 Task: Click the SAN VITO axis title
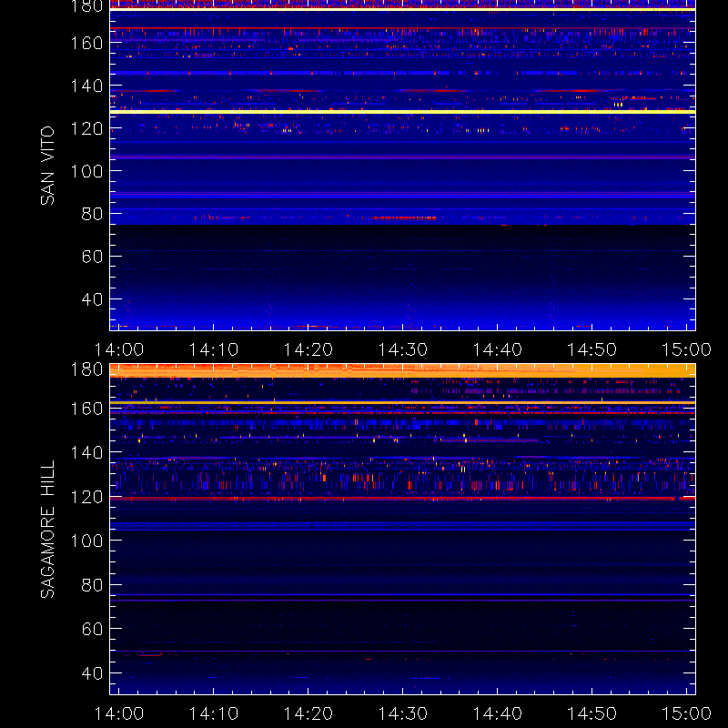47,166
